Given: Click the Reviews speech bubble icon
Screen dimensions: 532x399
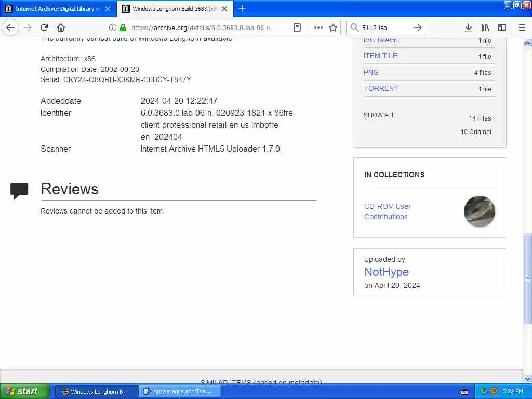Looking at the screenshot, I should 19,191.
